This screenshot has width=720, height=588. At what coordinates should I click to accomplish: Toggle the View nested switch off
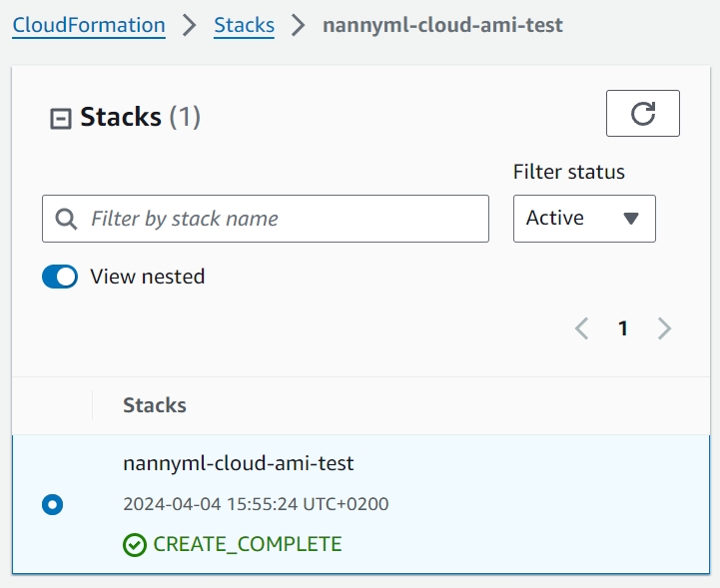click(x=60, y=277)
